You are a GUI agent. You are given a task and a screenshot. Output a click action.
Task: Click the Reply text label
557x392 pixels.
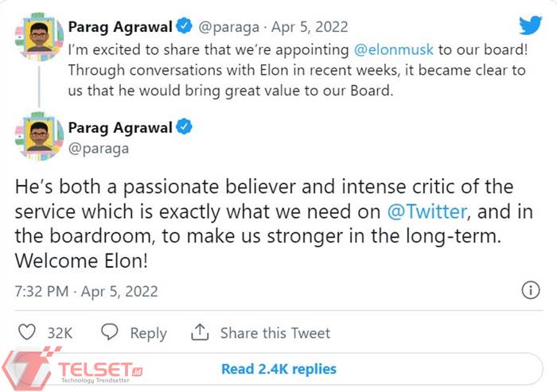click(x=148, y=333)
